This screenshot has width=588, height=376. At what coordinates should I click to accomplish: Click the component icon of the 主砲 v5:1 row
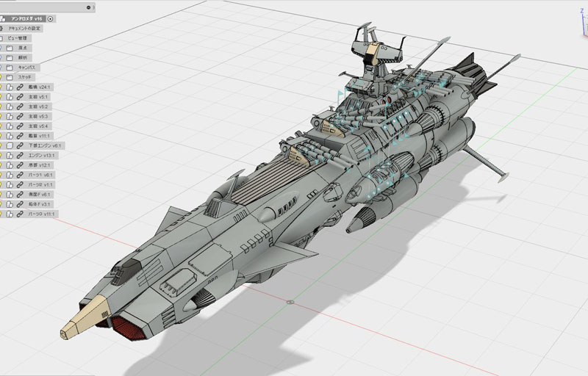[10, 97]
